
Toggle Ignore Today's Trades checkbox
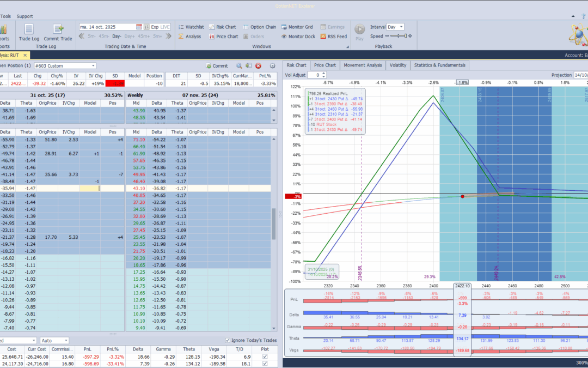point(228,340)
